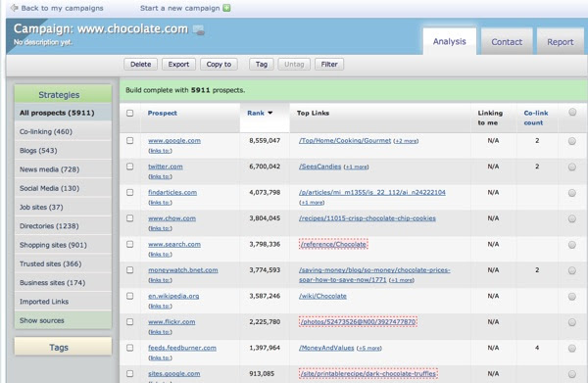Image resolution: width=588 pixels, height=383 pixels.
Task: Click 'Show sources' in the sidebar
Action: pos(63,320)
